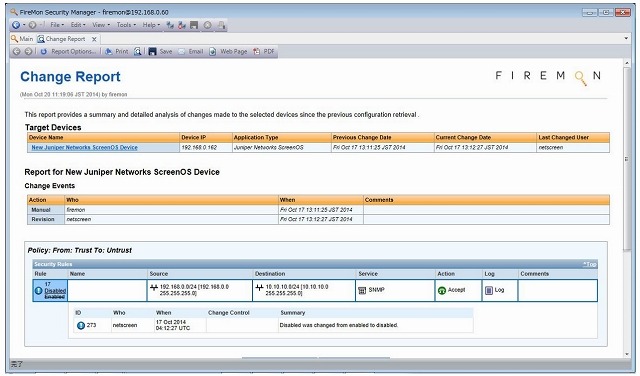Click the scrollbar up arrow

[627, 63]
